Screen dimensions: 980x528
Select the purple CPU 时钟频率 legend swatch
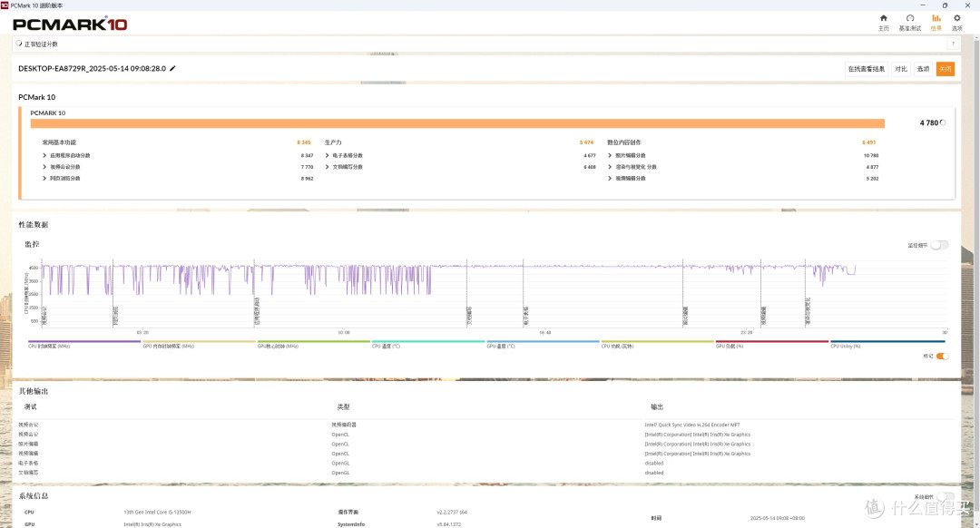[x=83, y=341]
